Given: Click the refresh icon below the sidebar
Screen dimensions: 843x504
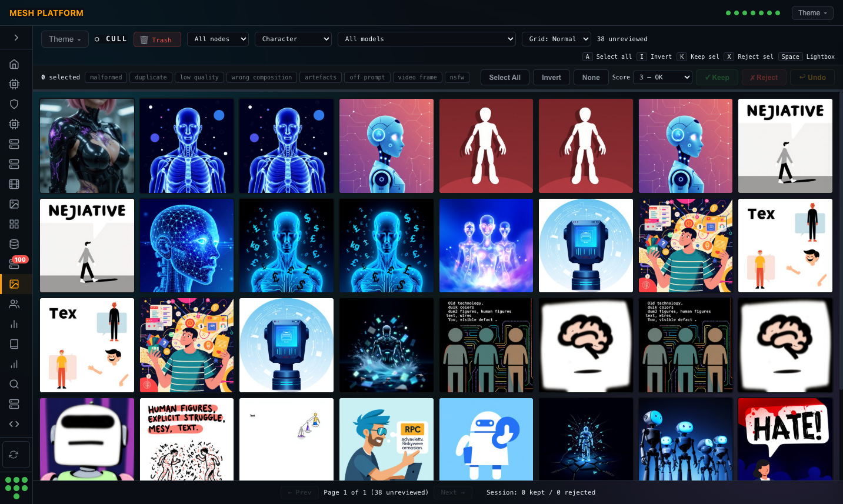Looking at the screenshot, I should [15, 454].
